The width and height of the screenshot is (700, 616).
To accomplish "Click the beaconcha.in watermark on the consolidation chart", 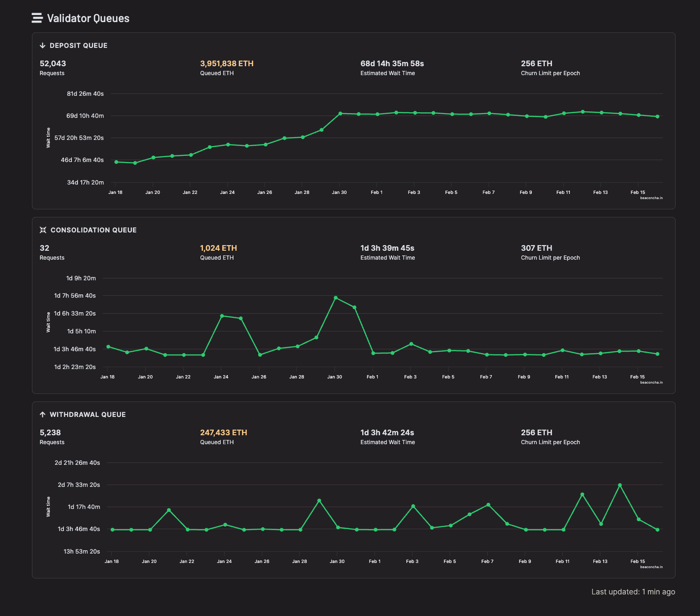I will coord(651,382).
